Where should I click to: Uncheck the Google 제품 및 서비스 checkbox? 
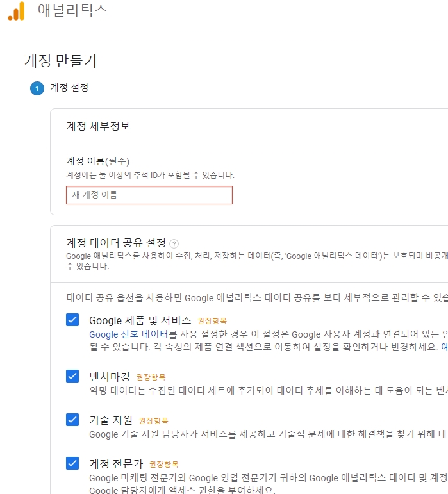72,320
